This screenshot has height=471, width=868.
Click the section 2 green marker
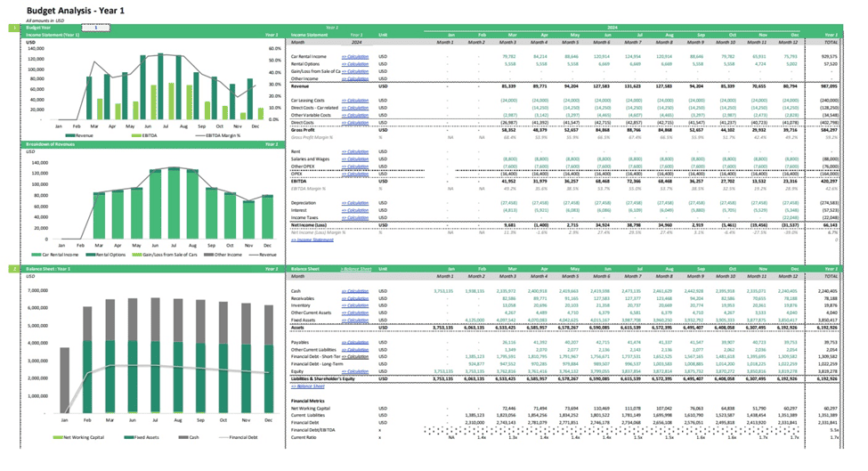(x=14, y=268)
